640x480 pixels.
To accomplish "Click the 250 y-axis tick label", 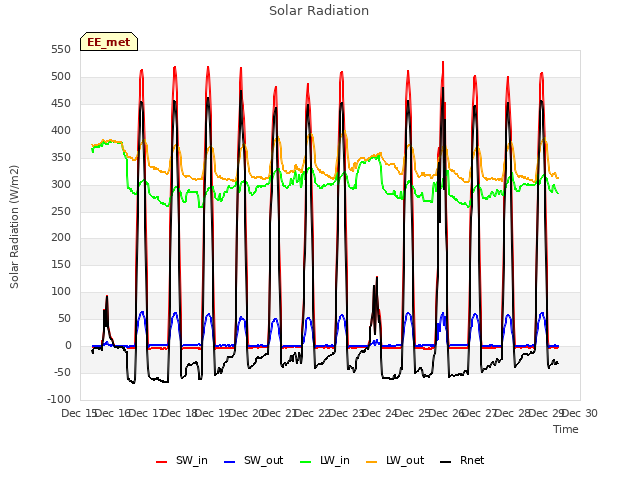I will [61, 211].
